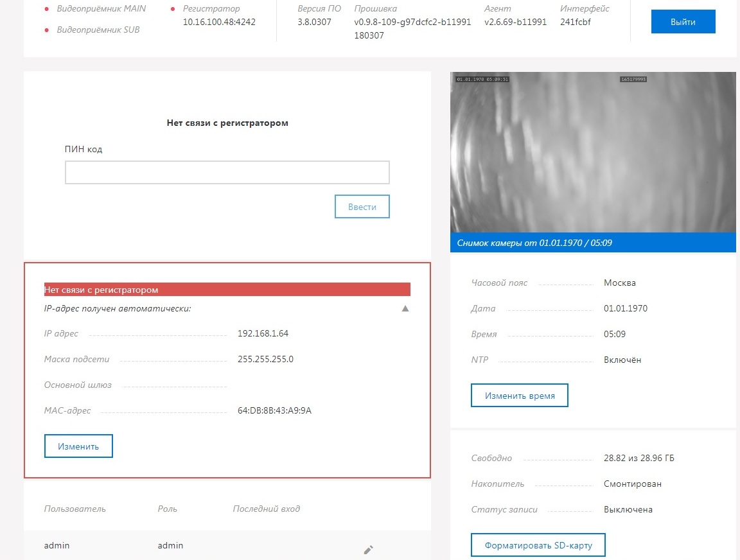Screen dimensions: 740x560
Task: Open the camera snapshot image
Action: point(592,152)
